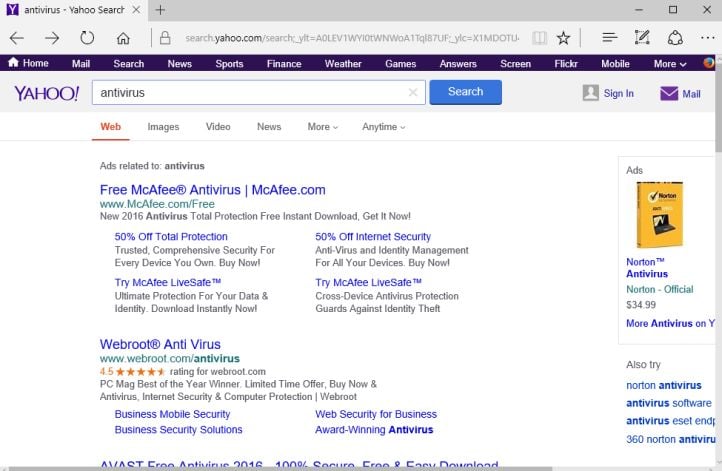Click the Norton Antivirus ad title link
Screen dimensions: 722x471
pyautogui.click(x=647, y=268)
